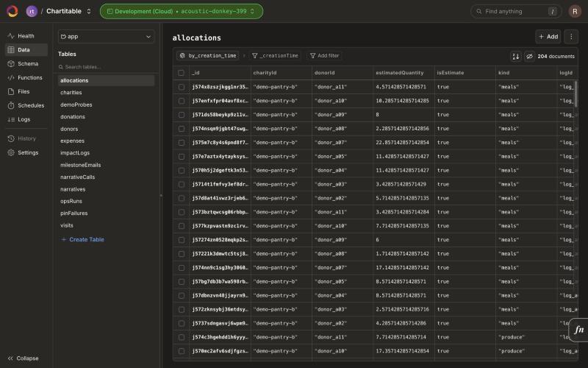Click the isEstimate column header

(465, 73)
